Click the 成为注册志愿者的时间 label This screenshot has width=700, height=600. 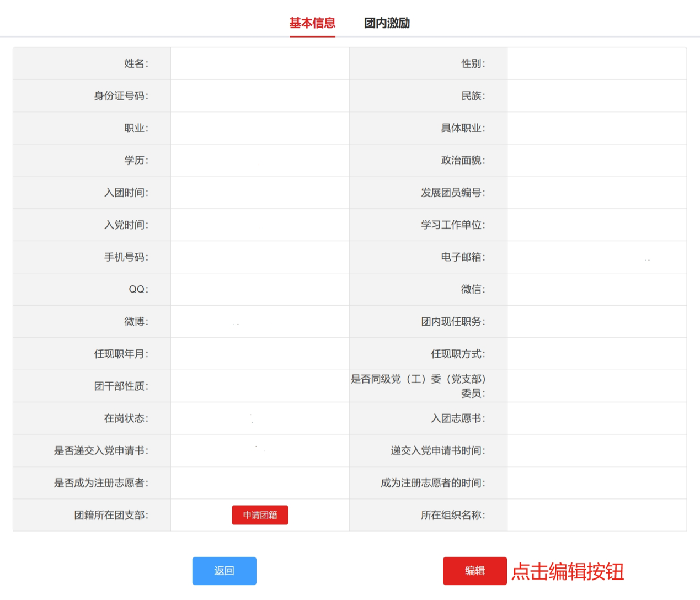pos(432,483)
